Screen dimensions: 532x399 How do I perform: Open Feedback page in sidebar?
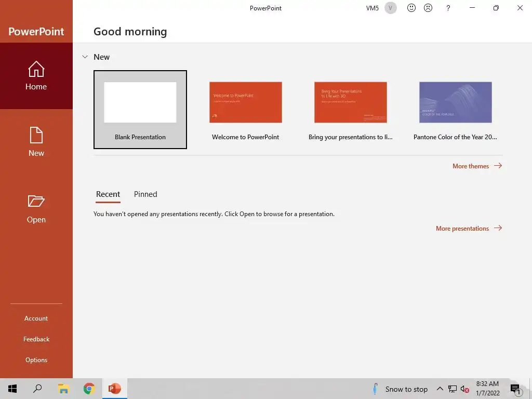[36, 339]
